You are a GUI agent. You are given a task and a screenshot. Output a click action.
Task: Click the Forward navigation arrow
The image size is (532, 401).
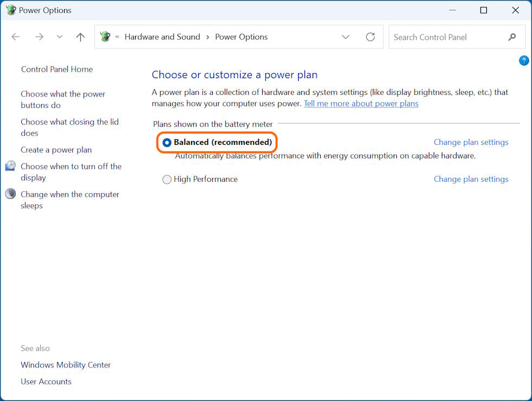pos(39,37)
